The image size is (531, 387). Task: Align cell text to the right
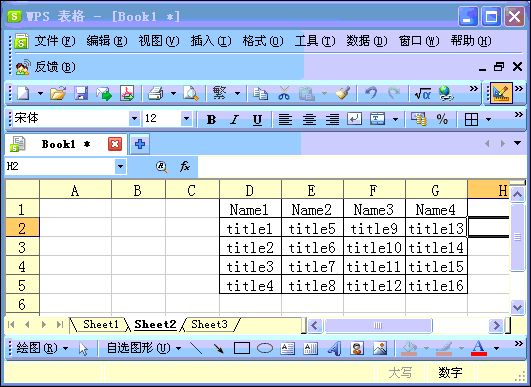[x=333, y=119]
